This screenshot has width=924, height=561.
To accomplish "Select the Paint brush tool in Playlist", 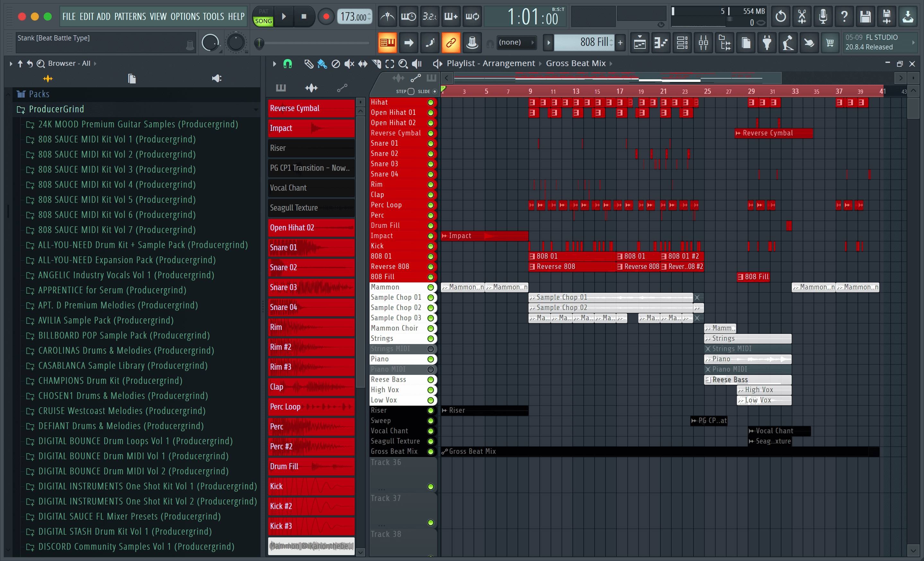I will [x=322, y=64].
